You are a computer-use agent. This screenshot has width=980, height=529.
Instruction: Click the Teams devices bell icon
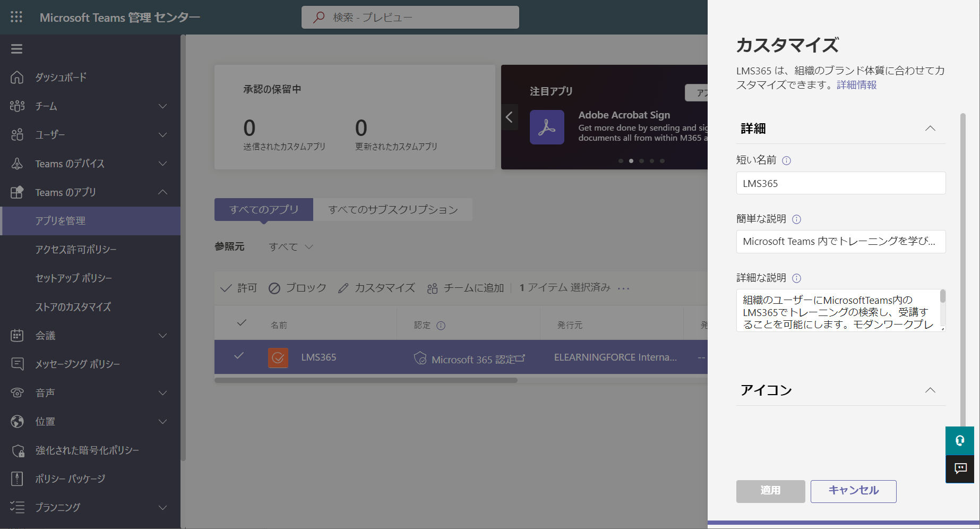pos(17,163)
